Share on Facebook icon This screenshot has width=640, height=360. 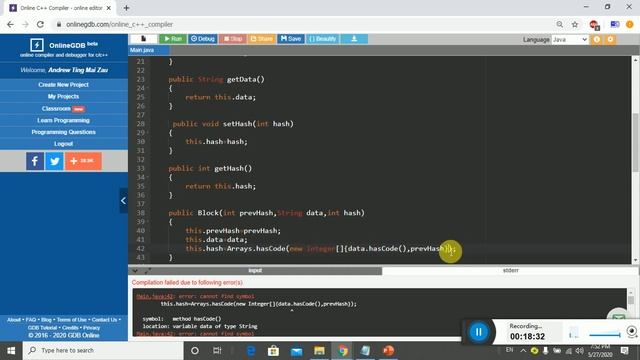click(35, 161)
